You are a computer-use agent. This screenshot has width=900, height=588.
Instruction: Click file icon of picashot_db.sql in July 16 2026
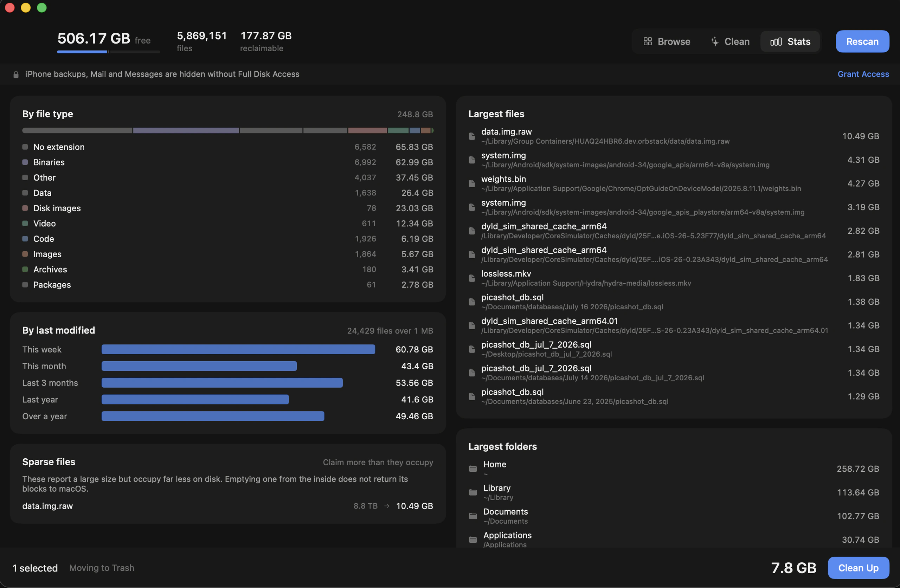point(472,302)
